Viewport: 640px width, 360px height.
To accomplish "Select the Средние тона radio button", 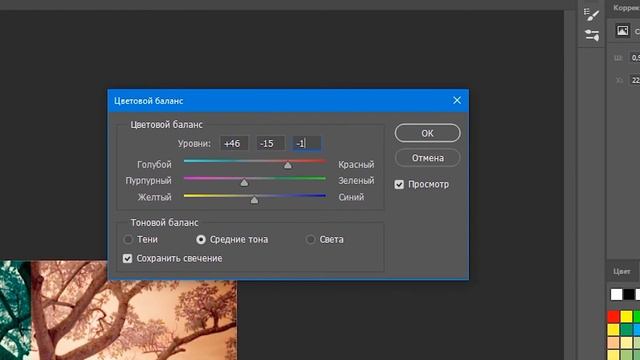I will tap(200, 240).
